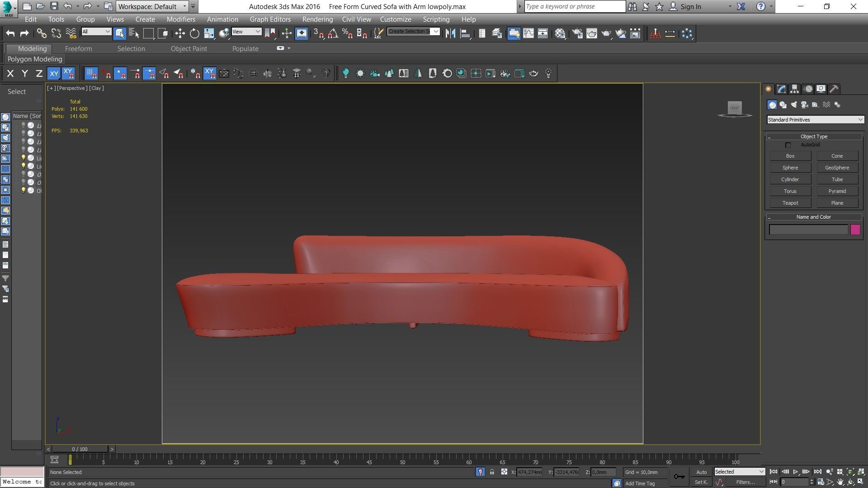This screenshot has width=868, height=488.
Task: Click the Open File icon
Action: point(40,6)
